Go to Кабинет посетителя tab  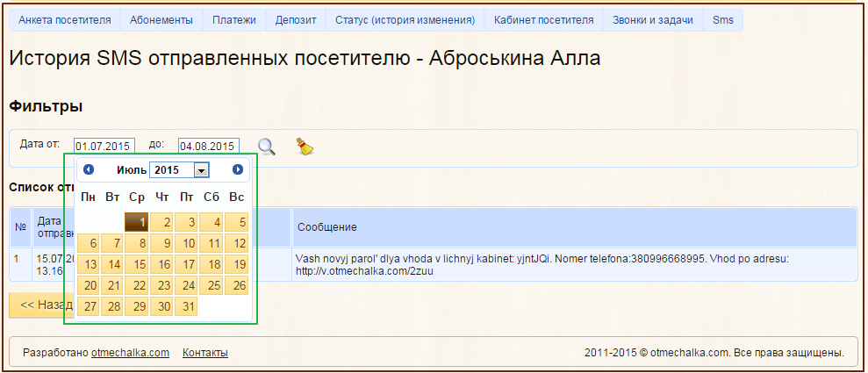click(x=543, y=20)
